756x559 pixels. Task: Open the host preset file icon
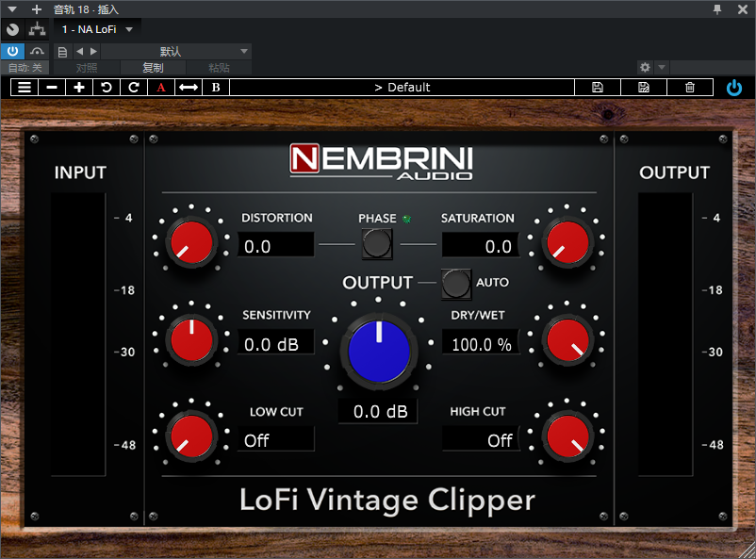click(62, 52)
